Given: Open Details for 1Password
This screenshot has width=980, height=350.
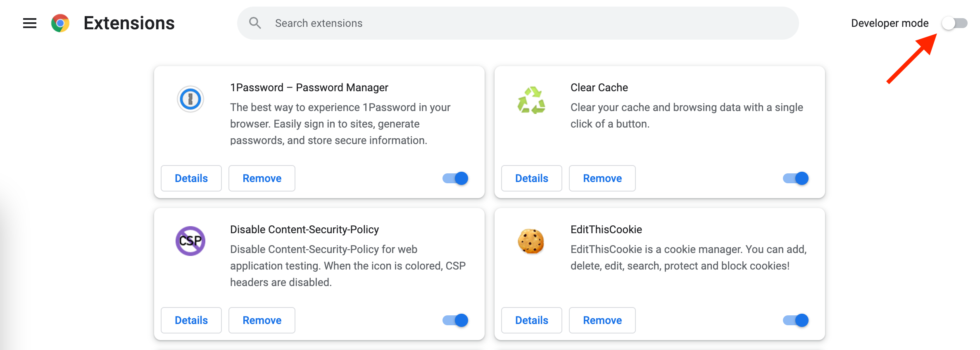Looking at the screenshot, I should [x=191, y=178].
